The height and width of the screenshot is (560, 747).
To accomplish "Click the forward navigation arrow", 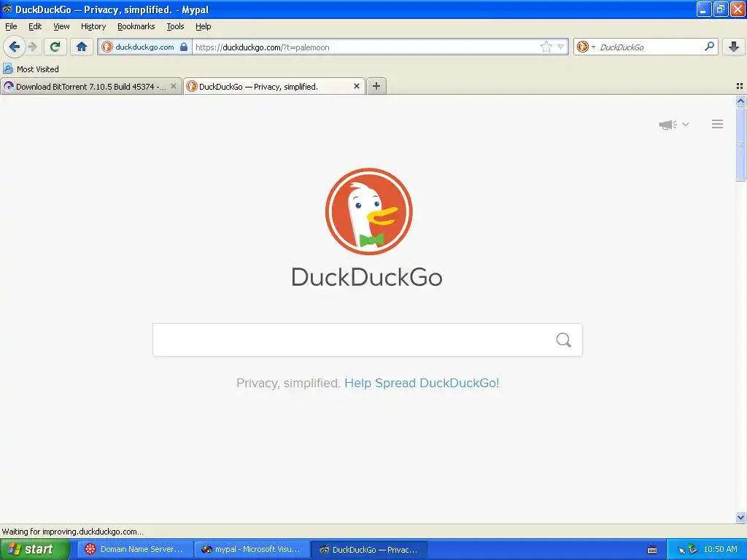I will point(32,47).
